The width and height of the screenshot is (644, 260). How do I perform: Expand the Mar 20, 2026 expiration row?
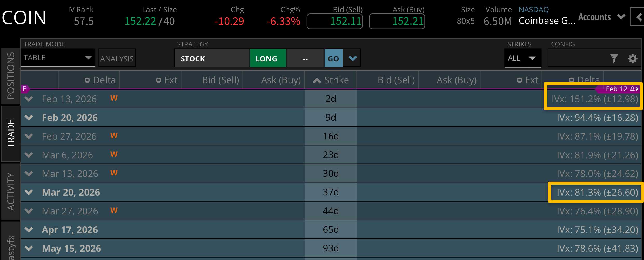29,192
